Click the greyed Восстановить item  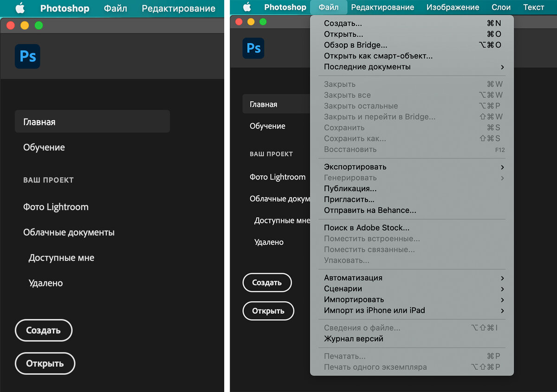coord(412,149)
